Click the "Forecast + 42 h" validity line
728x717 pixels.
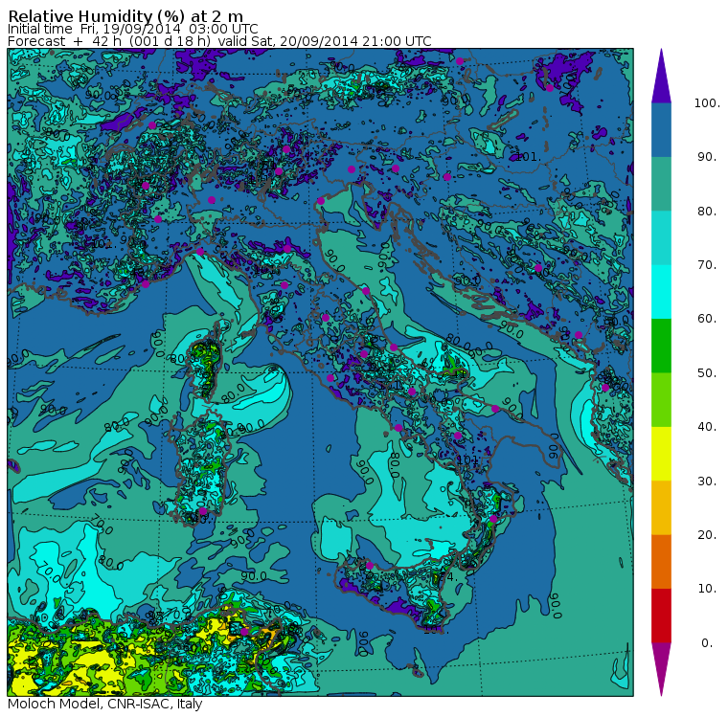pos(219,41)
